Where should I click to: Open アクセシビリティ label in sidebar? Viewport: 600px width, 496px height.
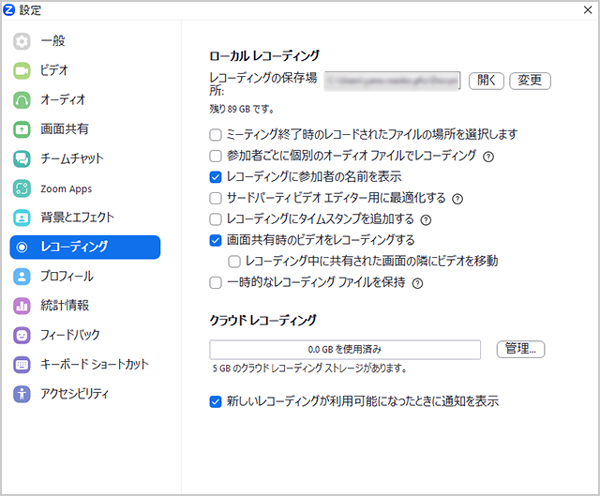tap(75, 393)
